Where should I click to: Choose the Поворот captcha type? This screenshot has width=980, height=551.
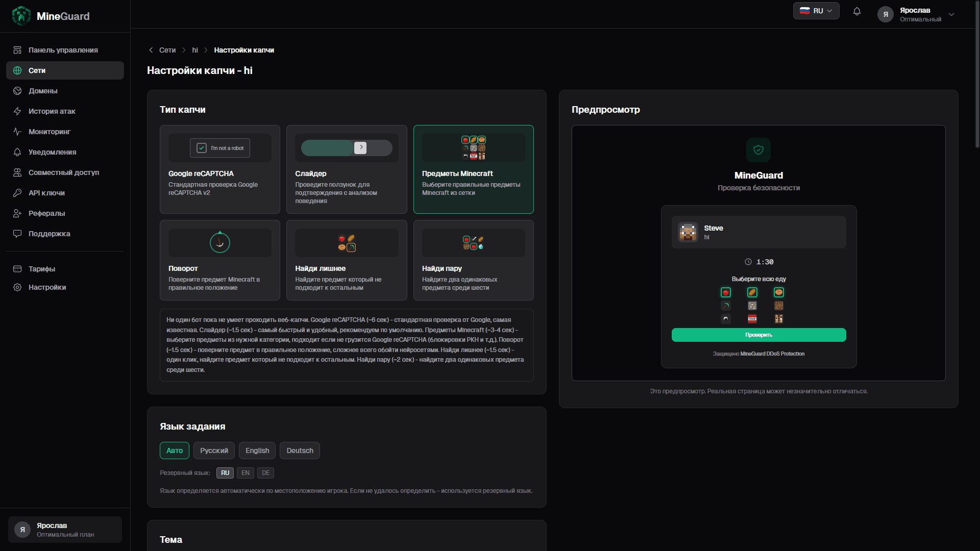point(220,260)
